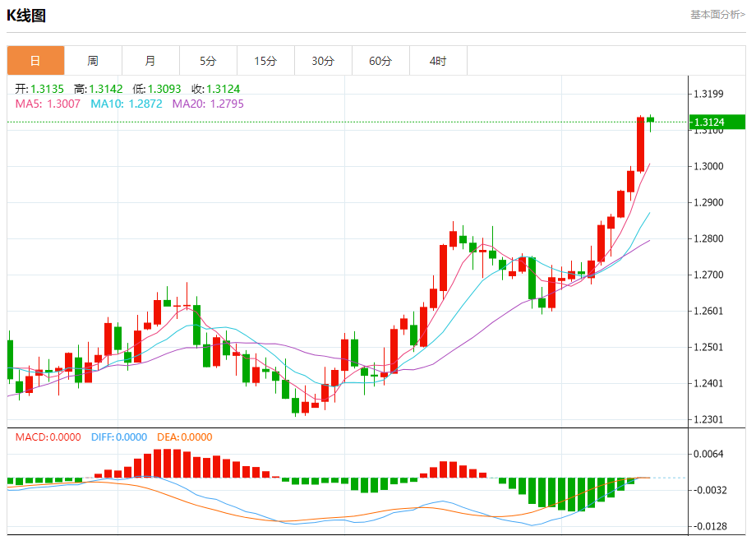This screenshot has width=756, height=536.
Task: Click the tallest red candlestick near 1.3100
Action: pyautogui.click(x=640, y=144)
